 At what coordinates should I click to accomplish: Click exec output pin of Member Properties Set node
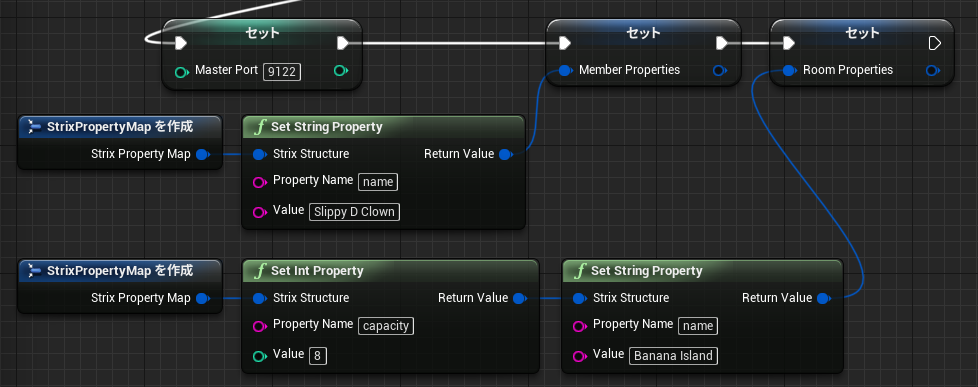(722, 43)
